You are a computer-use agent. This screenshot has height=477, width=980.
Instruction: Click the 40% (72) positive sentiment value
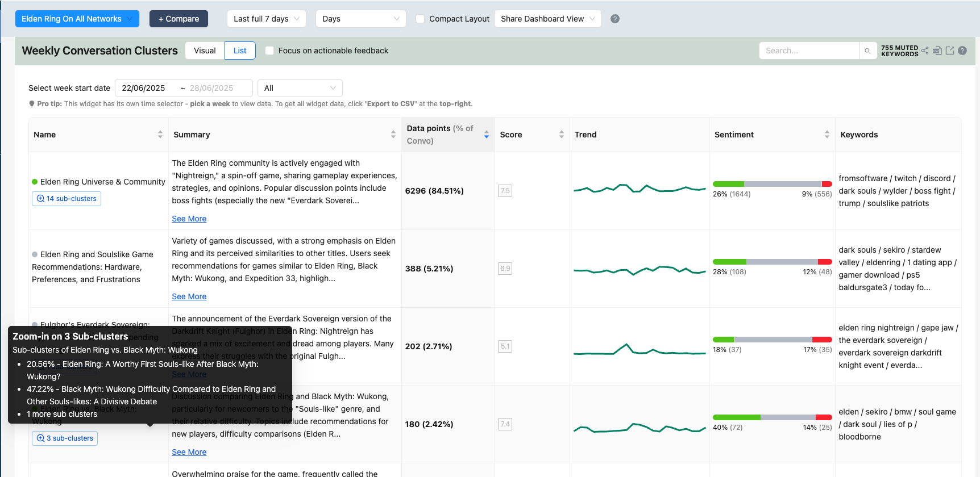[728, 428]
